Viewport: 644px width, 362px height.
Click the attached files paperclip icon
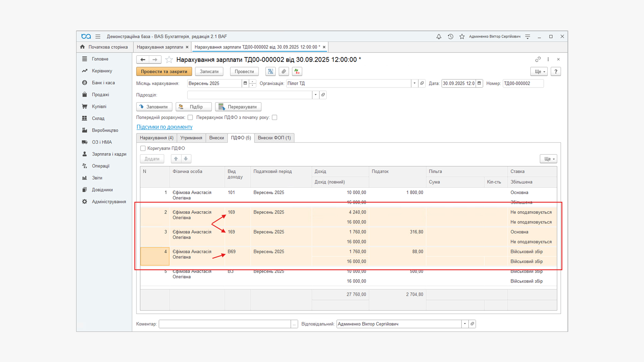284,71
